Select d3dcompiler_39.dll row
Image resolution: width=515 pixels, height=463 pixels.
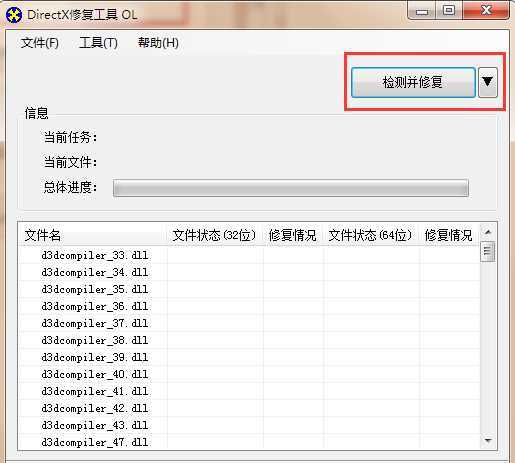click(x=249, y=357)
